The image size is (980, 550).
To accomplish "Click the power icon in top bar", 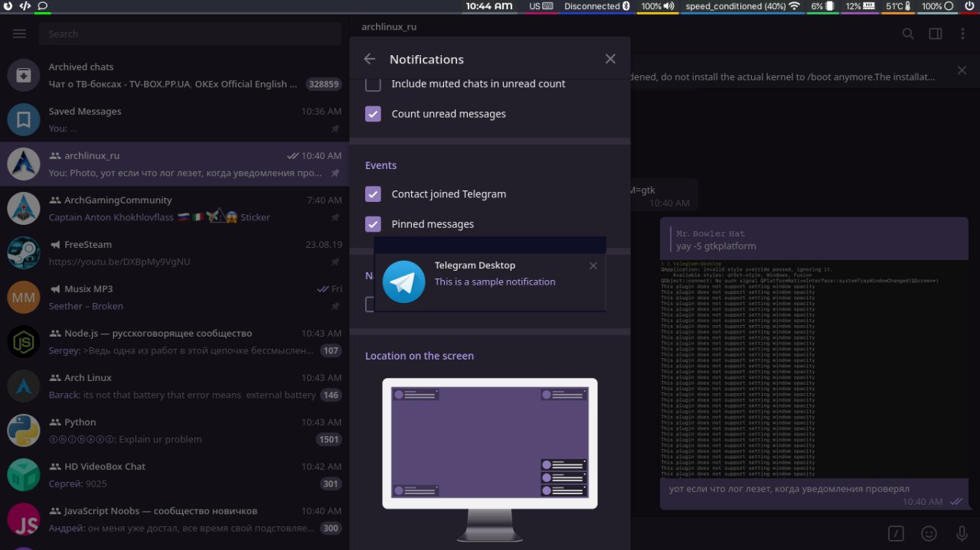I will 8,6.
